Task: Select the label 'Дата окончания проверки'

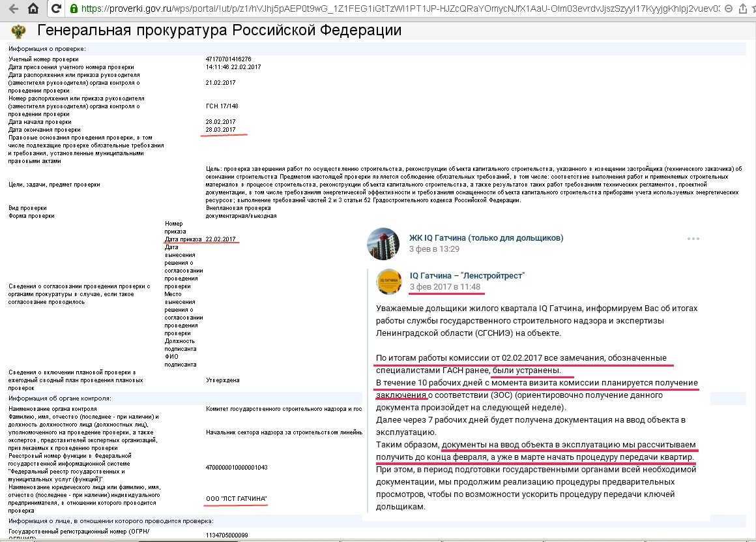Action: (x=44, y=129)
